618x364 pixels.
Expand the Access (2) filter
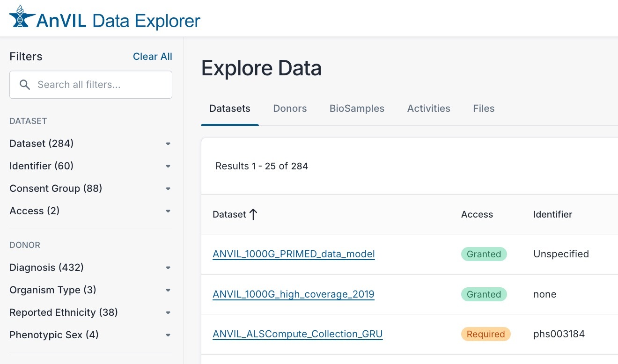[x=90, y=211]
